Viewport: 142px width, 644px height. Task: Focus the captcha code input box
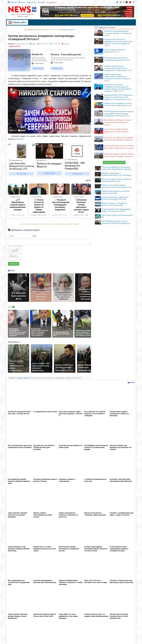pos(14,259)
